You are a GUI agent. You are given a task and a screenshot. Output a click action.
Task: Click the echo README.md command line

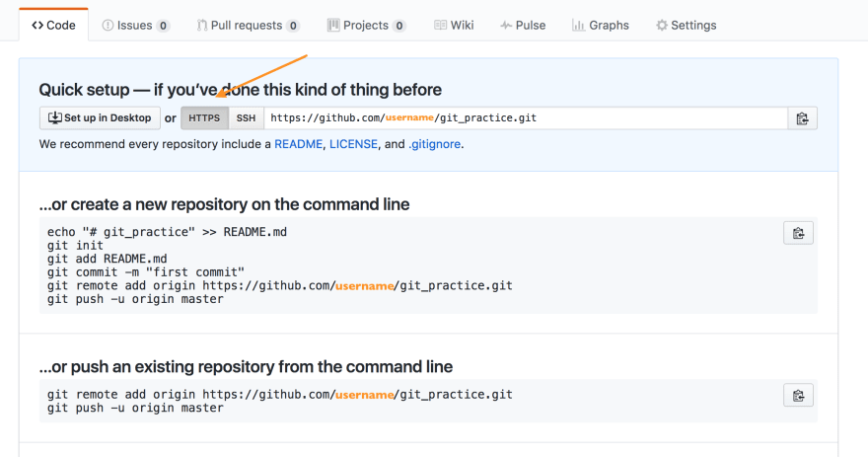[167, 232]
